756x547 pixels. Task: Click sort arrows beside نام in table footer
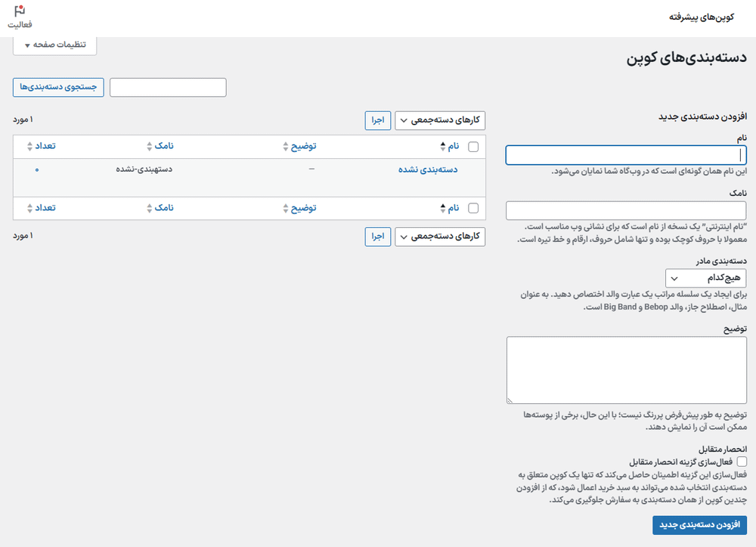(x=442, y=208)
